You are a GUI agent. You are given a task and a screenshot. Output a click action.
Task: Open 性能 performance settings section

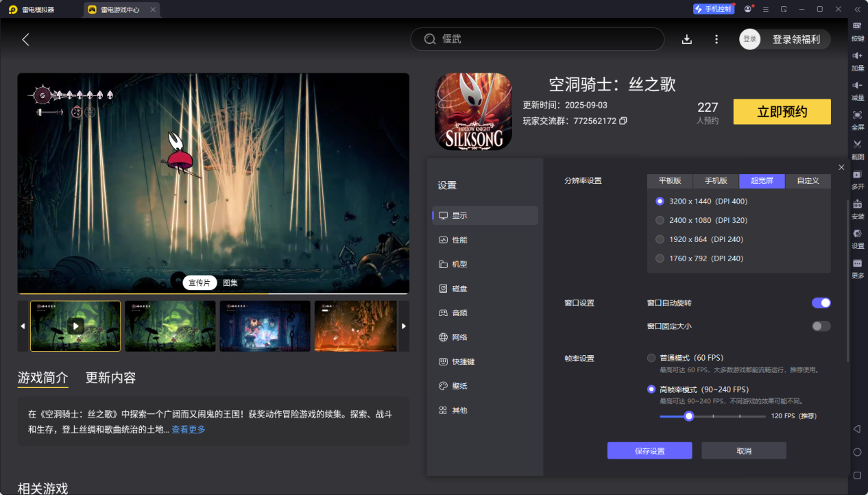coord(485,240)
